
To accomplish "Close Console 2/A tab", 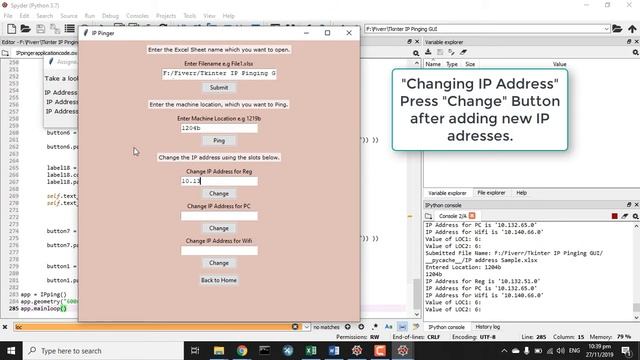I will (472, 216).
